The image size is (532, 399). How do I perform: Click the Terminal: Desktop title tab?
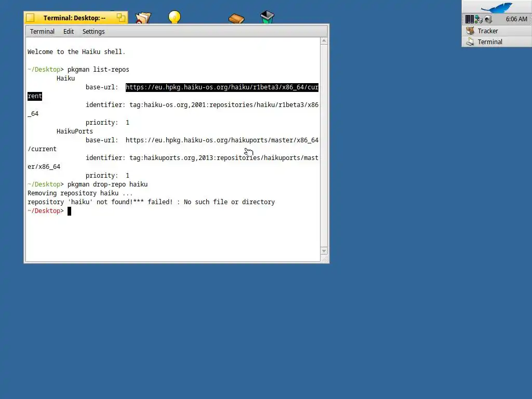pyautogui.click(x=74, y=18)
